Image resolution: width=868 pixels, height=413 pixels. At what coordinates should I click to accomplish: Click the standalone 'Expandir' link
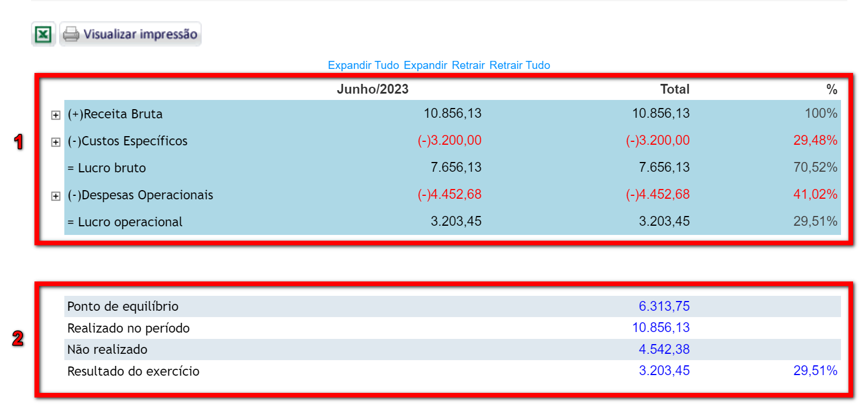pos(425,65)
